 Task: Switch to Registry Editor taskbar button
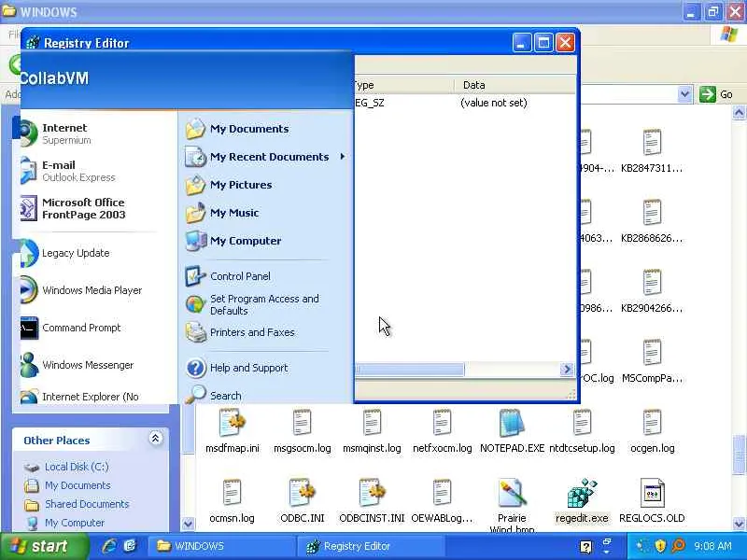(x=371, y=546)
